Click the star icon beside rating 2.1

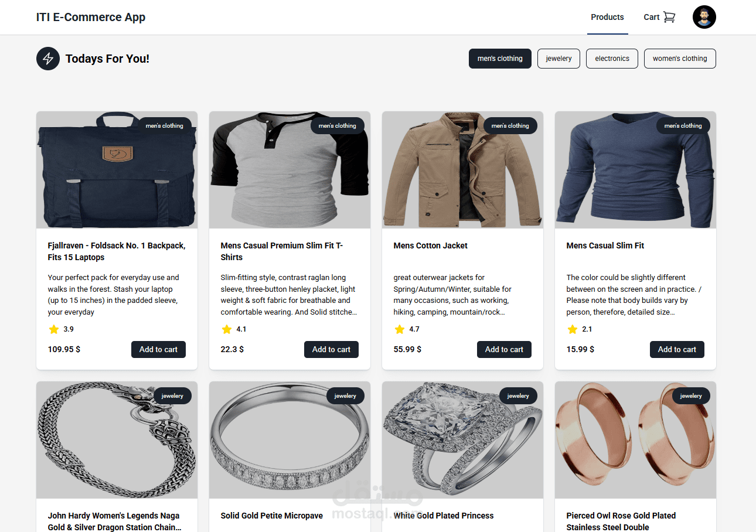coord(573,329)
